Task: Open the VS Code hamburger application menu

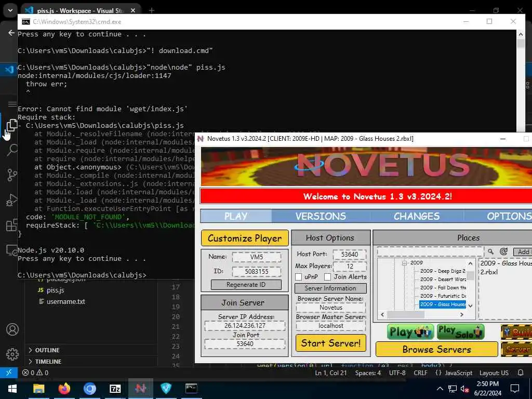Action: click(x=12, y=104)
